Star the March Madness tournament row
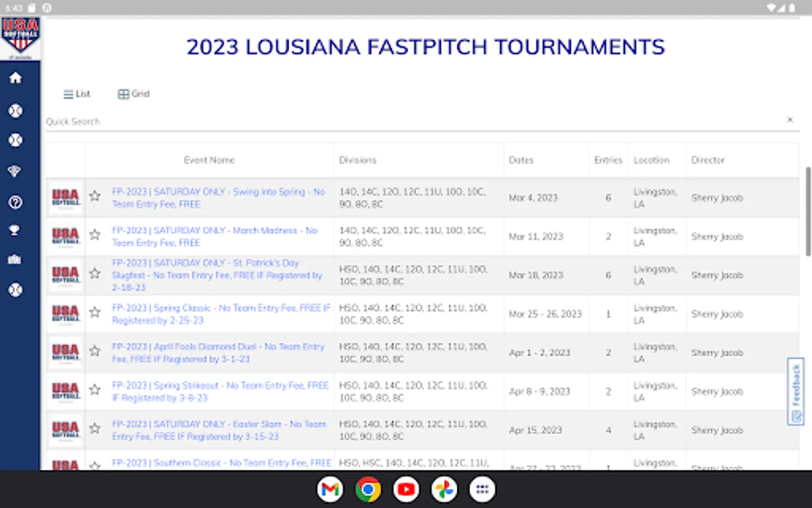Screen dimensions: 812x508 94,235
